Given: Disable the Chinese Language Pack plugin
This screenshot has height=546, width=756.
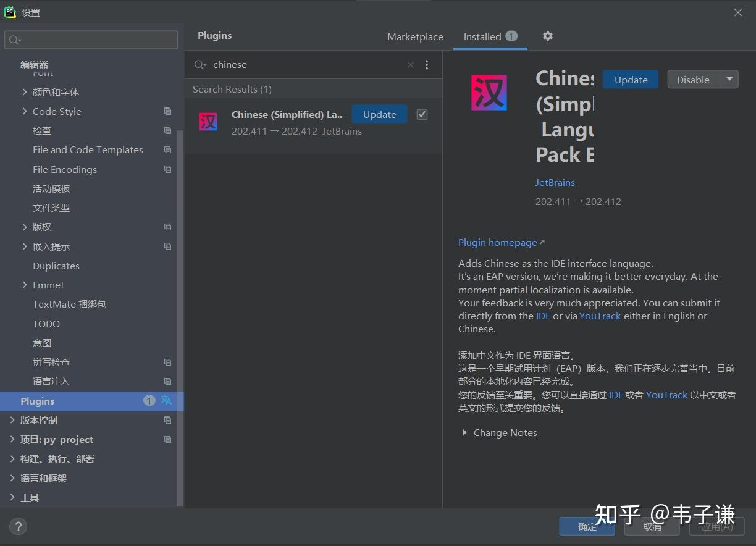Looking at the screenshot, I should [693, 79].
